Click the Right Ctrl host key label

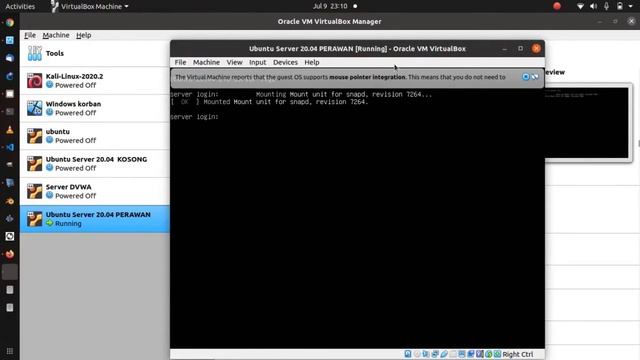(518, 354)
